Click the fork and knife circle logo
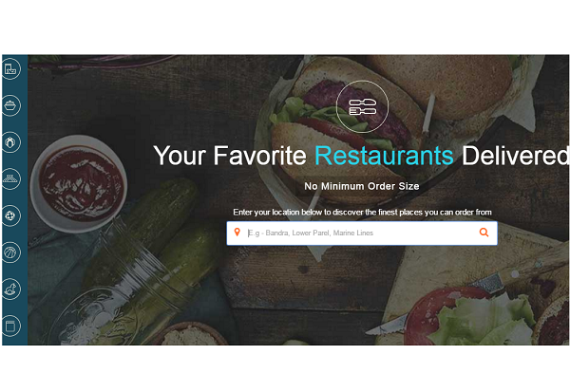The image size is (570, 392). tap(362, 106)
